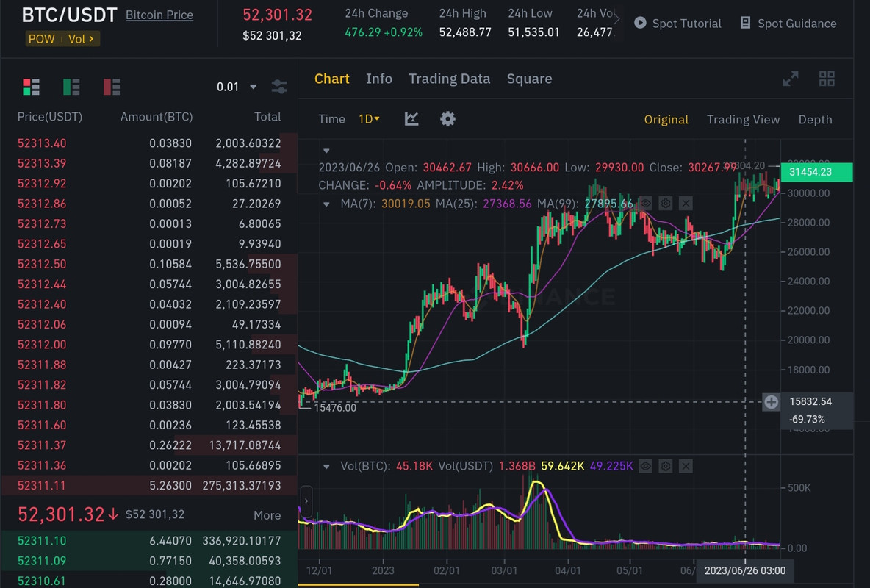Viewport: 870px width, 588px height.
Task: Remove the Vol indicator from chart
Action: (686, 467)
